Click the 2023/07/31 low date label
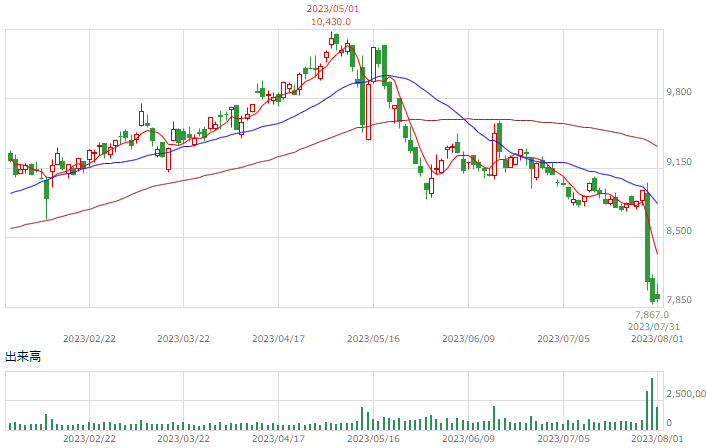This screenshot has width=706, height=448. pyautogui.click(x=654, y=326)
